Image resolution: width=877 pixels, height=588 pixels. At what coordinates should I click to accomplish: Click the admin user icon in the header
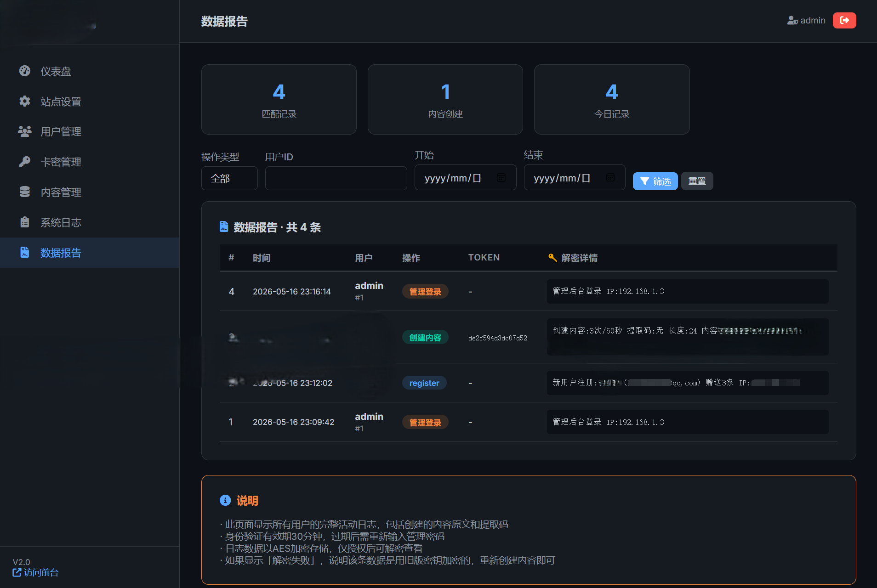(x=792, y=21)
